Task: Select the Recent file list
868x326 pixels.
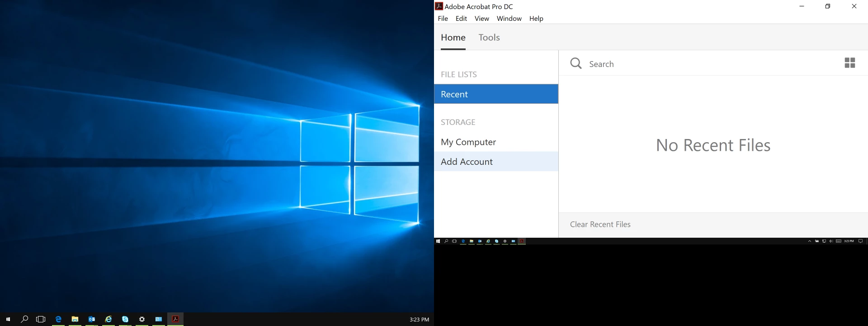Action: click(496, 94)
